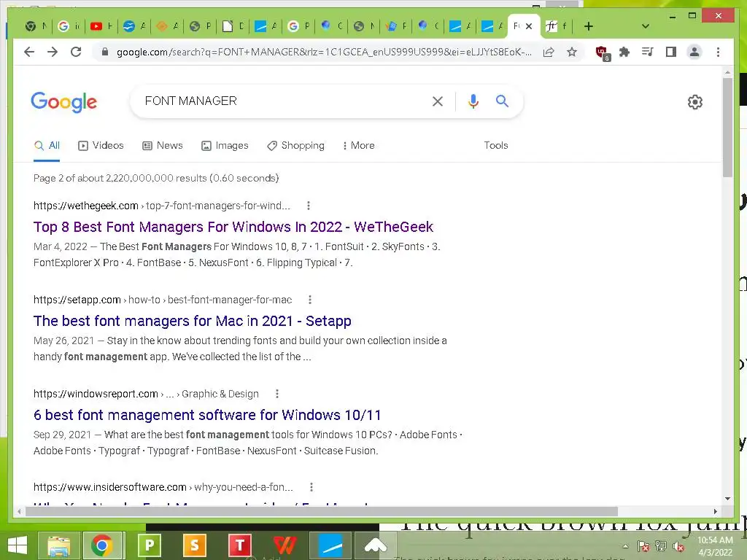Open insidersoftware result options menu
The height and width of the screenshot is (560, 747).
click(311, 487)
